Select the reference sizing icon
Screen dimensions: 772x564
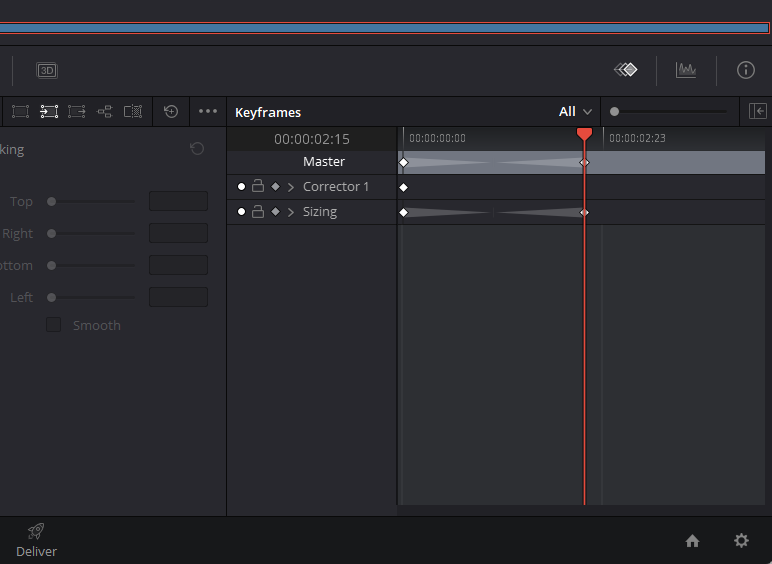pyautogui.click(x=133, y=112)
